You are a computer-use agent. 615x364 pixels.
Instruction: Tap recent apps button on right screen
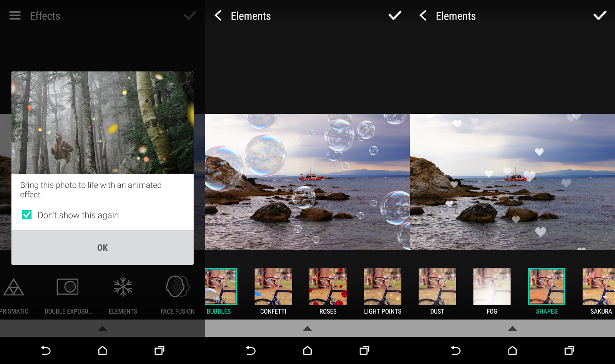[569, 350]
